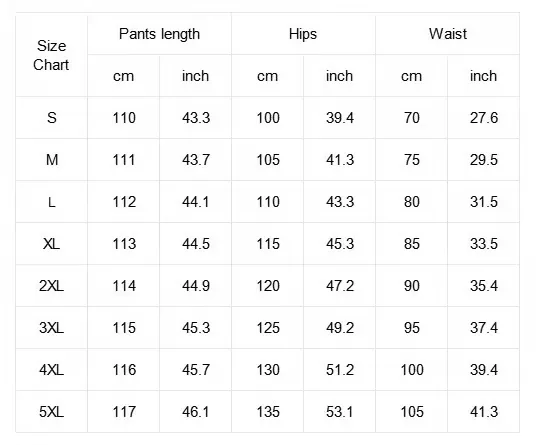The image size is (536, 445).
Task: Click the 111 cm pants length cell
Action: point(123,160)
